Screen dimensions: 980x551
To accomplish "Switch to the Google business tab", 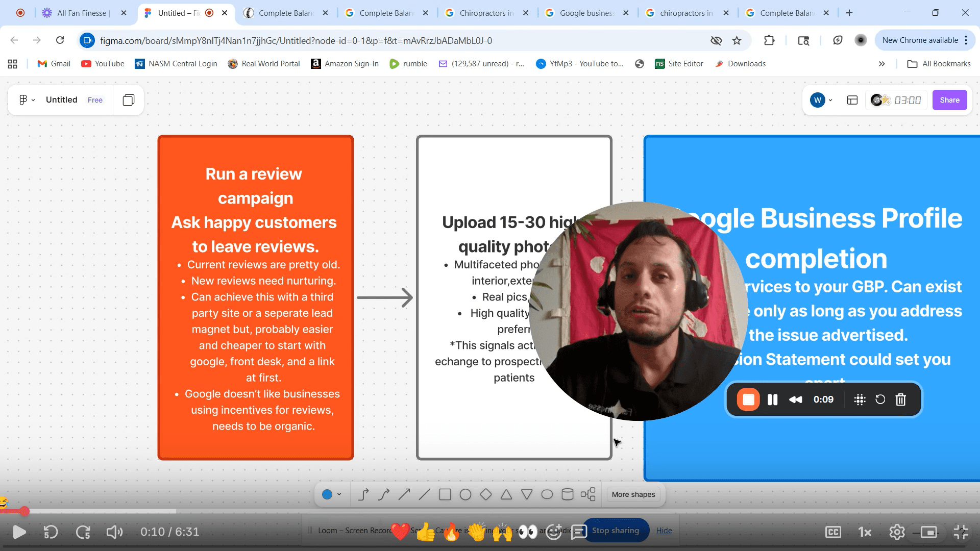I will tap(586, 13).
